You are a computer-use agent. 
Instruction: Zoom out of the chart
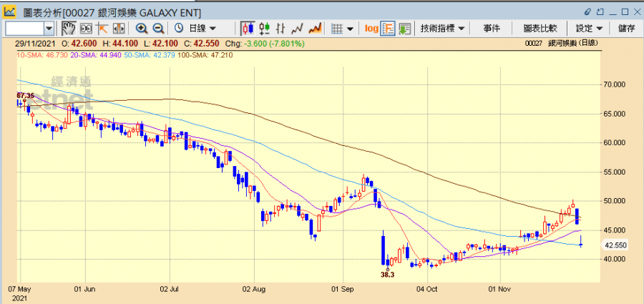pyautogui.click(x=158, y=29)
